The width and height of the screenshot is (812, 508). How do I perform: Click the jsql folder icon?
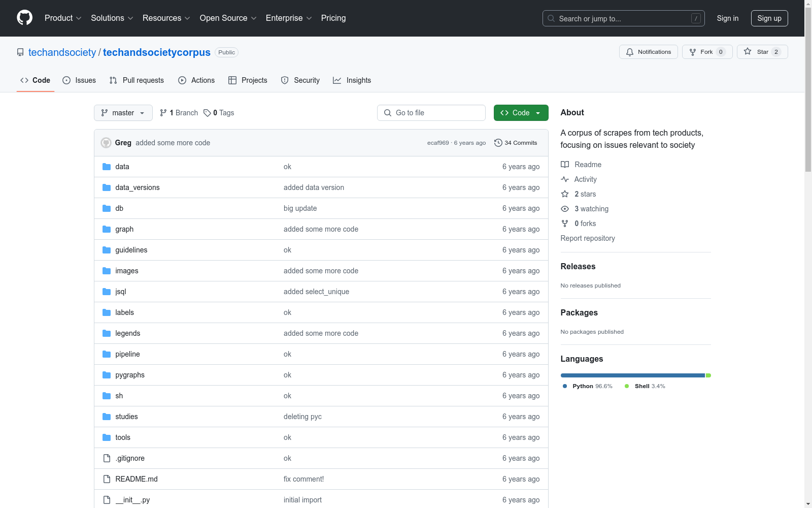pyautogui.click(x=107, y=292)
